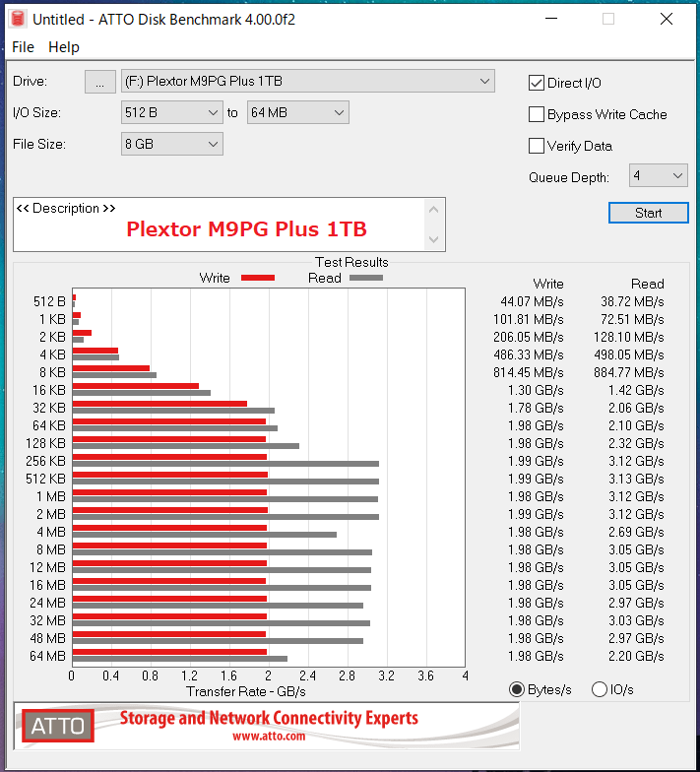The height and width of the screenshot is (772, 700).
Task: Click the 1.78 GB/s write value
Action: coord(536,408)
